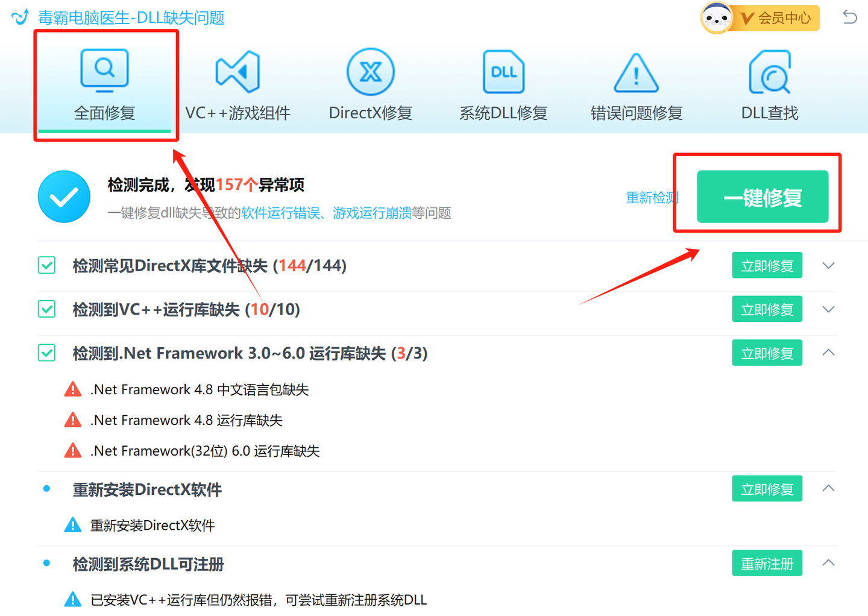This screenshot has height=616, width=868.
Task: Switch to the 全面修复 tab
Action: (x=104, y=113)
